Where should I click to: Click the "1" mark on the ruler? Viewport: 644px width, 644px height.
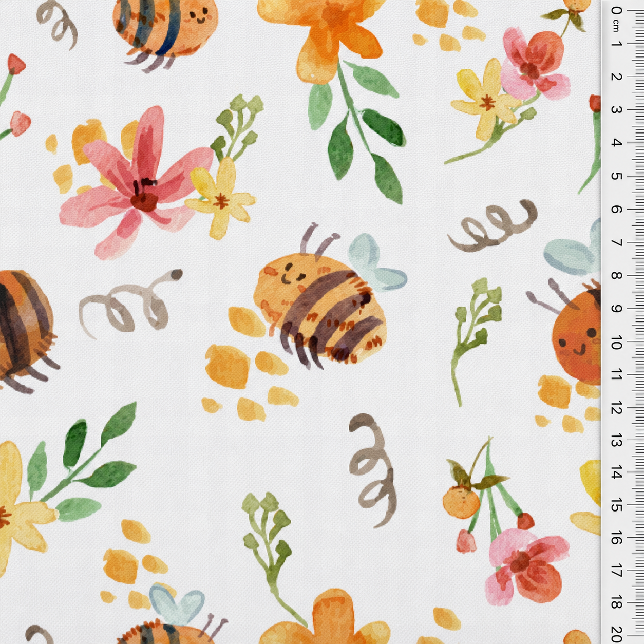[x=616, y=44]
